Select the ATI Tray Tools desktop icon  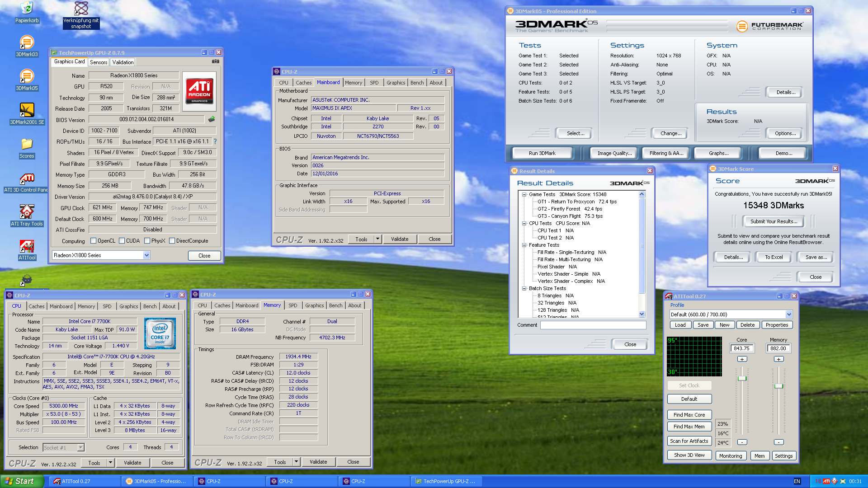point(27,216)
